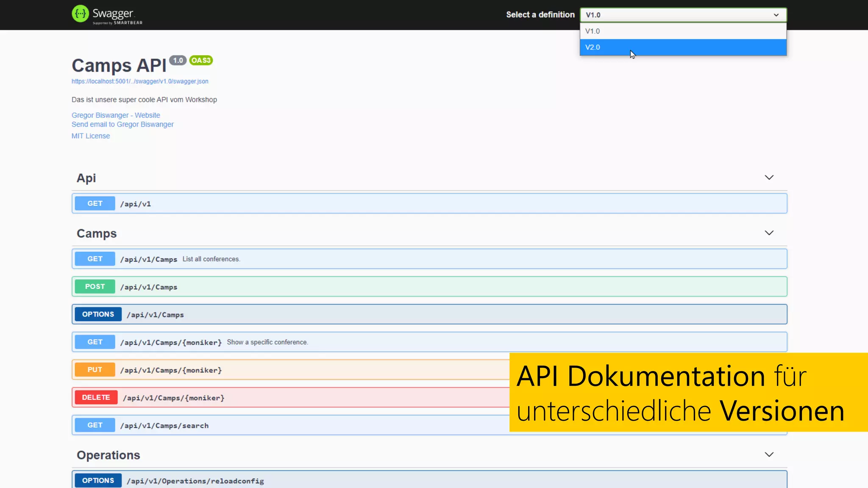The width and height of the screenshot is (868, 488).
Task: Expand GET /api/v1/Camps List all conferences
Action: (429, 259)
